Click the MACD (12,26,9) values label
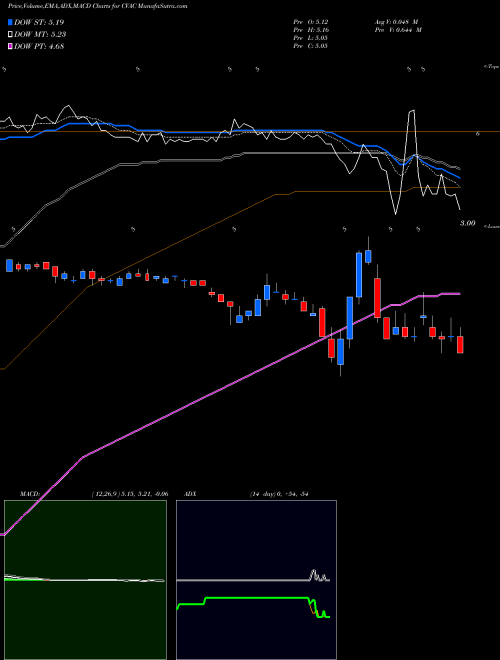 tap(130, 494)
